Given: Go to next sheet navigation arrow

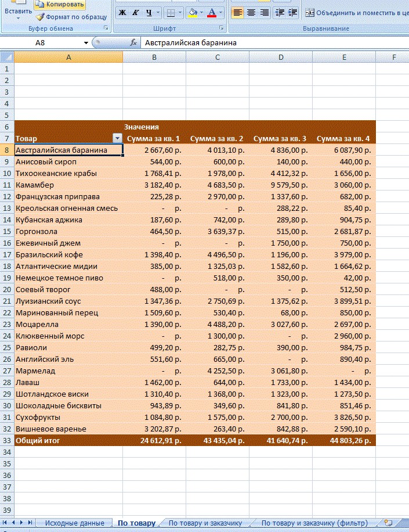Looking at the screenshot, I should coord(21,523).
